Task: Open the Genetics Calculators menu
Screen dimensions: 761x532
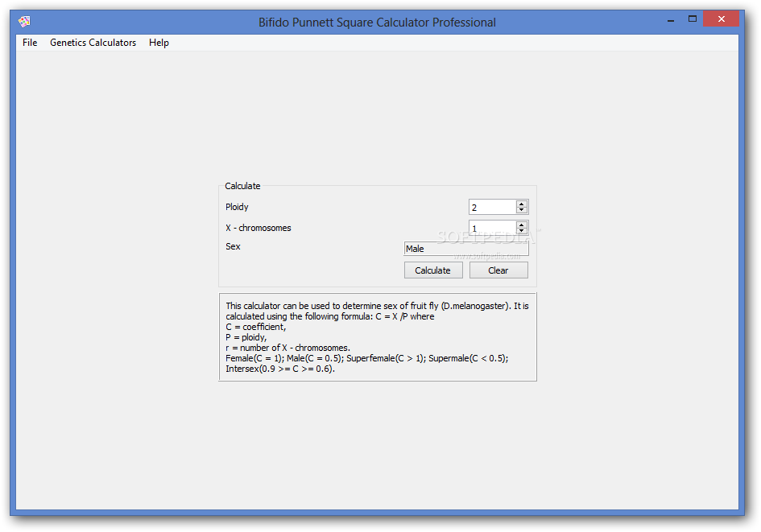Action: [93, 43]
